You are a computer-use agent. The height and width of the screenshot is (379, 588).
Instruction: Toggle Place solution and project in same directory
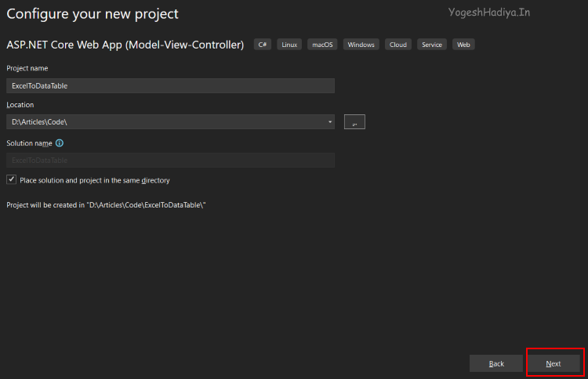pyautogui.click(x=12, y=179)
